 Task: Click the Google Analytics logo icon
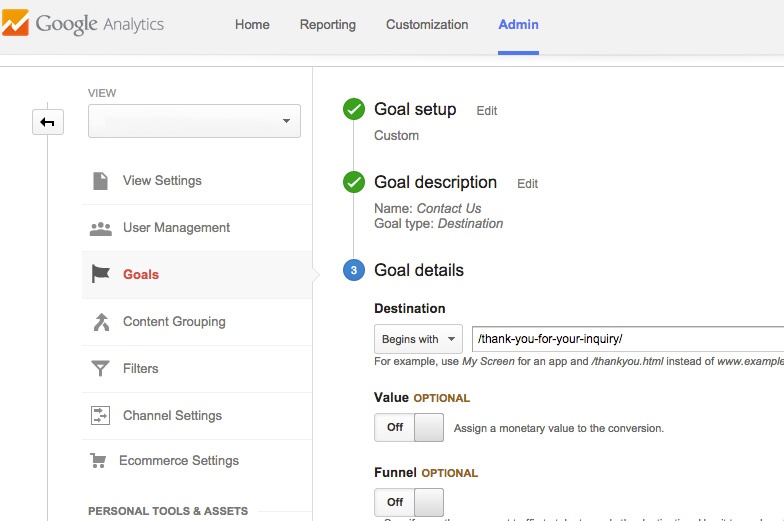tap(15, 24)
